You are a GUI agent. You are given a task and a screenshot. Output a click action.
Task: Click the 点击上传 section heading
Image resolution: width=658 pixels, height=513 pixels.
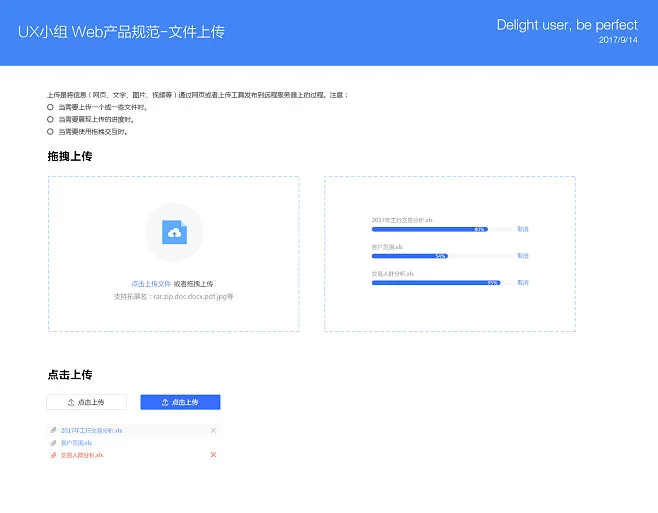tap(70, 374)
